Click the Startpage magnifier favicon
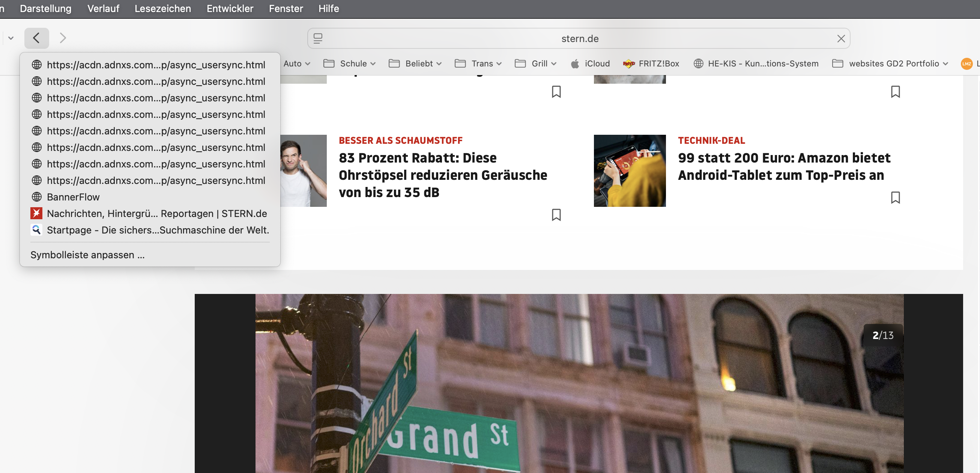 [36, 230]
